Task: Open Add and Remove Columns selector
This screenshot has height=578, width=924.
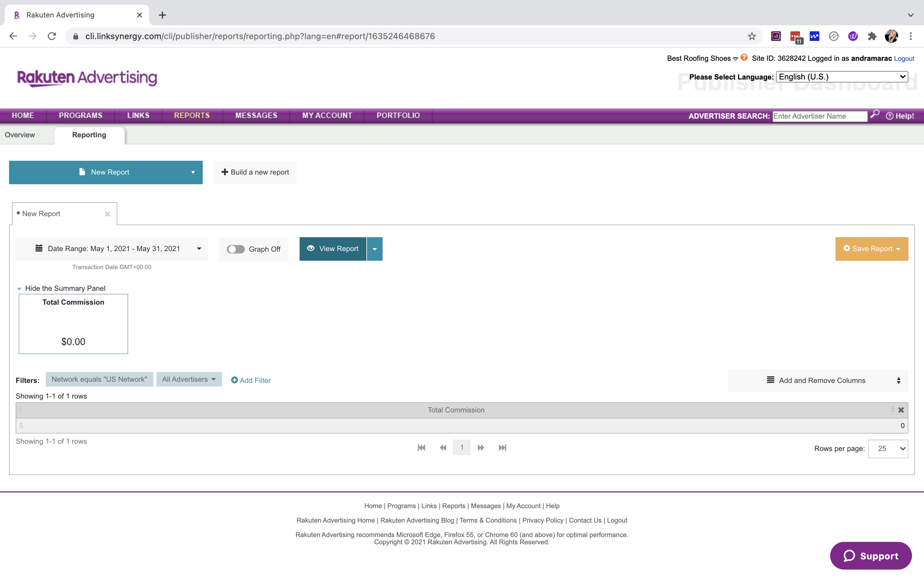Action: pos(818,380)
